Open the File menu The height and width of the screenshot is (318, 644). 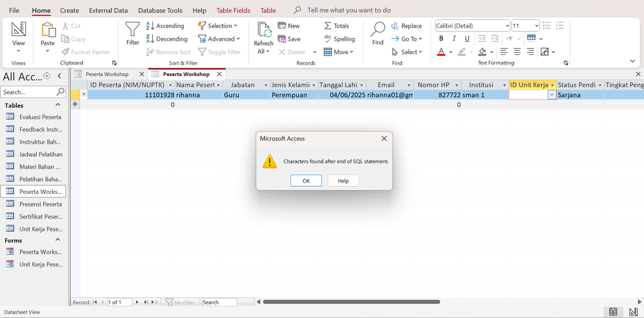click(x=14, y=10)
